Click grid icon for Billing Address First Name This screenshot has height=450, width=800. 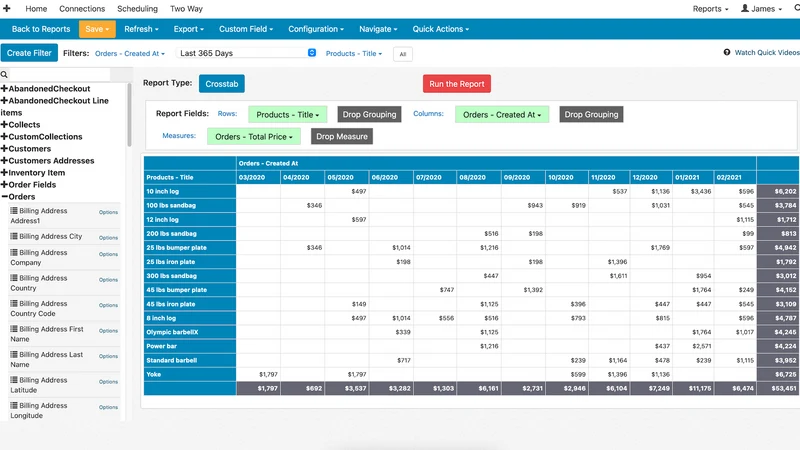14,329
